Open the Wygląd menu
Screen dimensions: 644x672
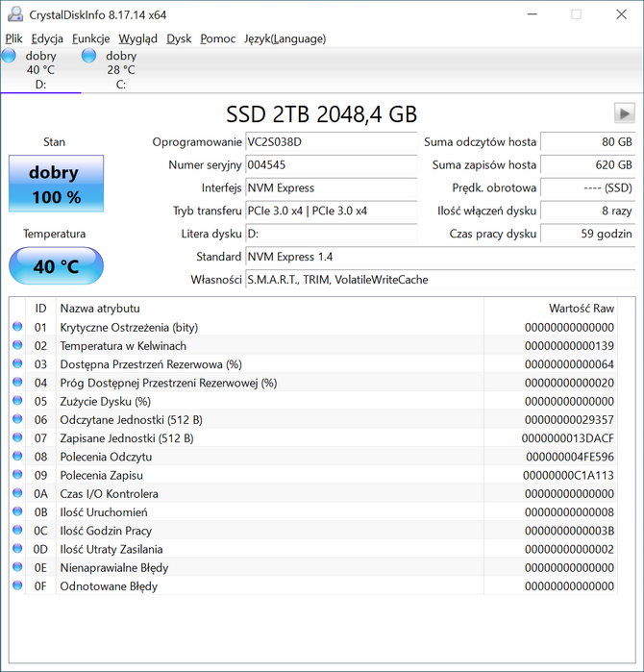click(x=138, y=39)
